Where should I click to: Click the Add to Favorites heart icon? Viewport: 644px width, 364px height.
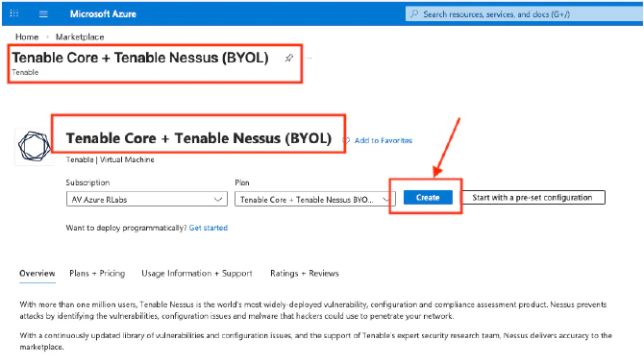346,140
